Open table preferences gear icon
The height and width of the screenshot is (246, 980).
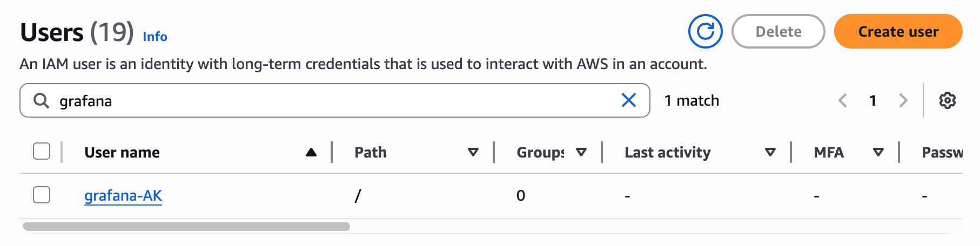[x=947, y=100]
